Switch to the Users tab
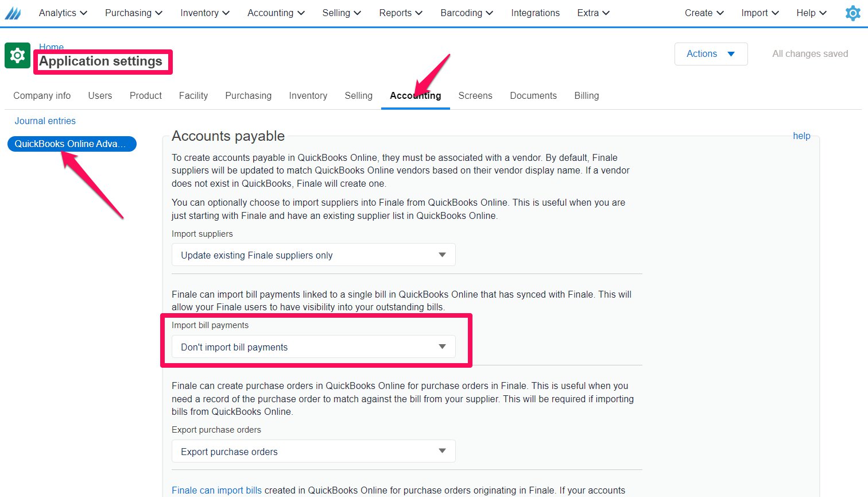This screenshot has height=497, width=868. tap(100, 95)
